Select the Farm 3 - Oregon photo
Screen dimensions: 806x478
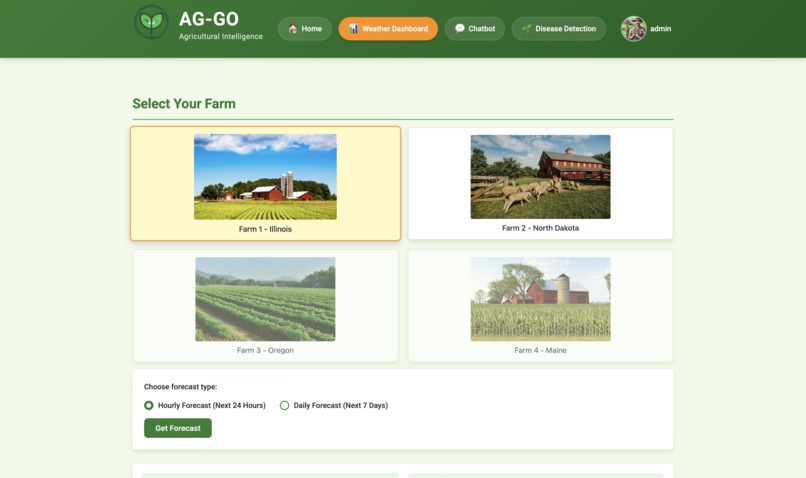pos(265,299)
